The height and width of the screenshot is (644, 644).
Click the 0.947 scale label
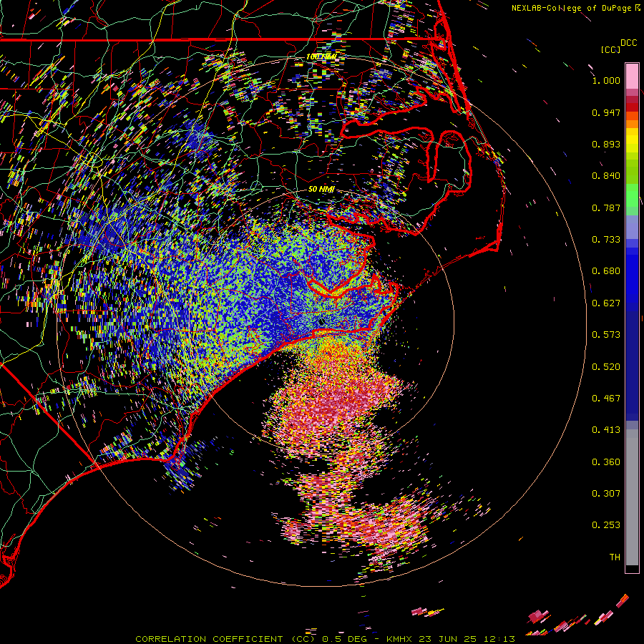coord(606,112)
